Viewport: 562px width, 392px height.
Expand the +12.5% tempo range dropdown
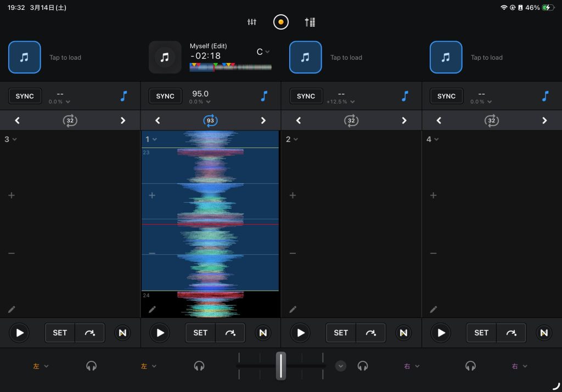[340, 102]
